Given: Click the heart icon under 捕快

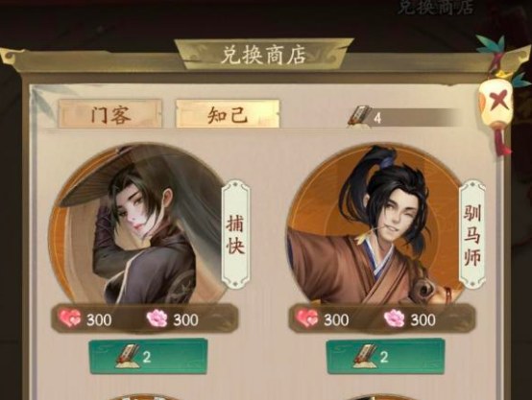Looking at the screenshot, I should 70,318.
